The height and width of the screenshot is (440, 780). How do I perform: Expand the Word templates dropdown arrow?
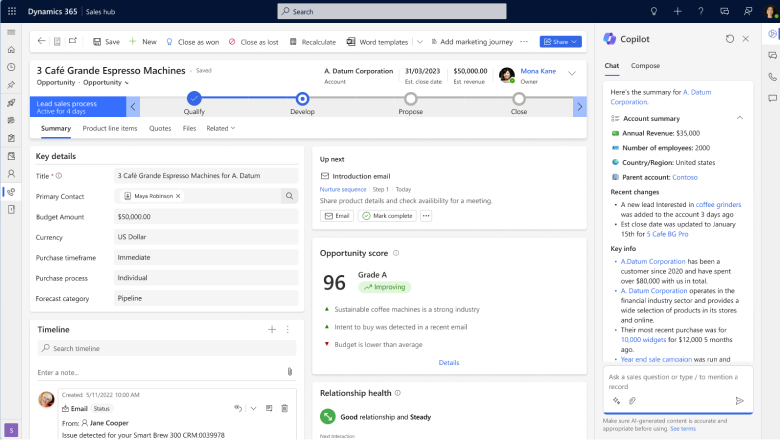coord(420,42)
